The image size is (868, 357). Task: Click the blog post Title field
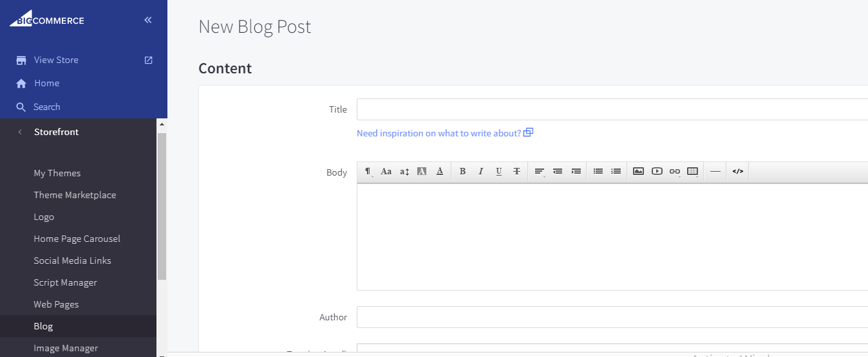pos(612,109)
